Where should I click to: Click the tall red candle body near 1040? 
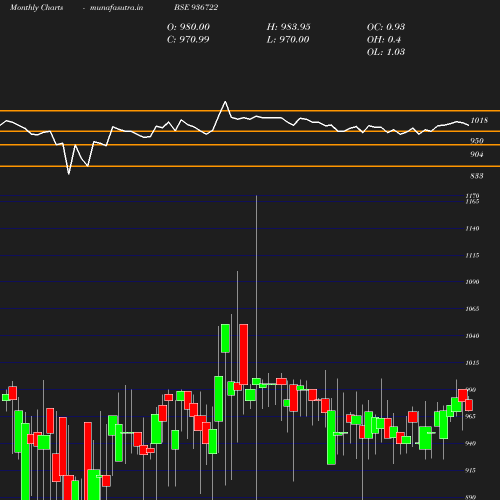(x=244, y=354)
